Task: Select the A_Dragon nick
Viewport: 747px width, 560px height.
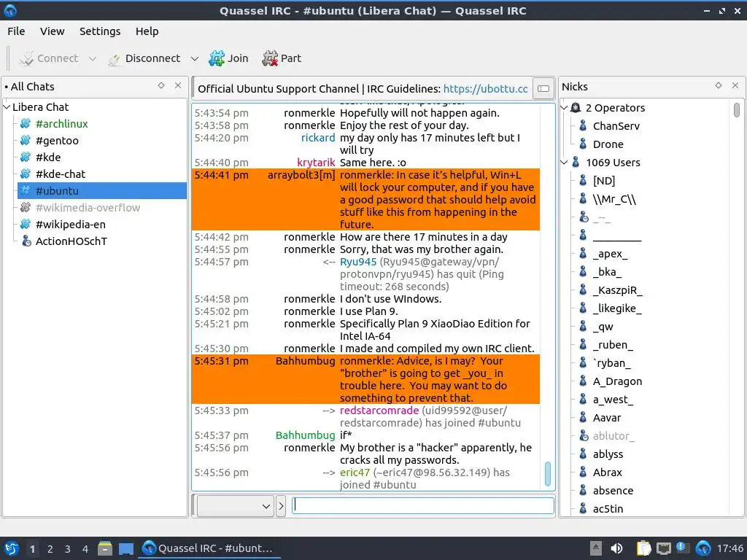Action: point(617,381)
